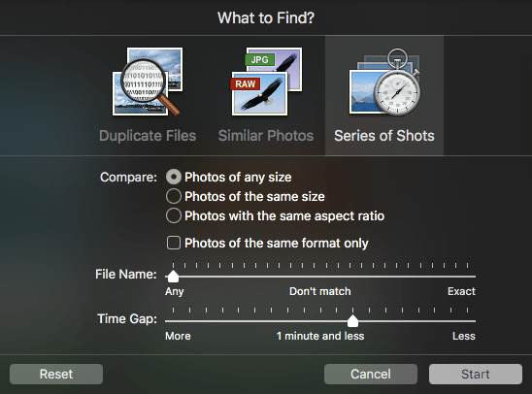The width and height of the screenshot is (532, 394).
Task: Click the RAW badge on the eagle photo
Action: point(245,83)
